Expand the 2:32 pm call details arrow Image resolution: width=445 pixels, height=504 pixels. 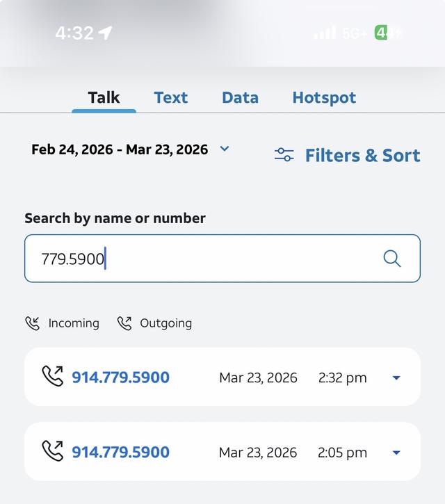pyautogui.click(x=396, y=377)
